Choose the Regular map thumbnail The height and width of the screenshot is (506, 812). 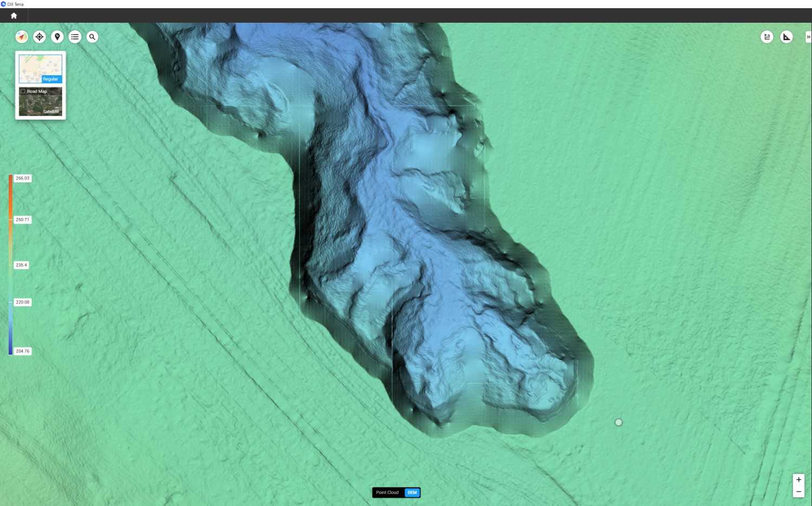[41, 69]
